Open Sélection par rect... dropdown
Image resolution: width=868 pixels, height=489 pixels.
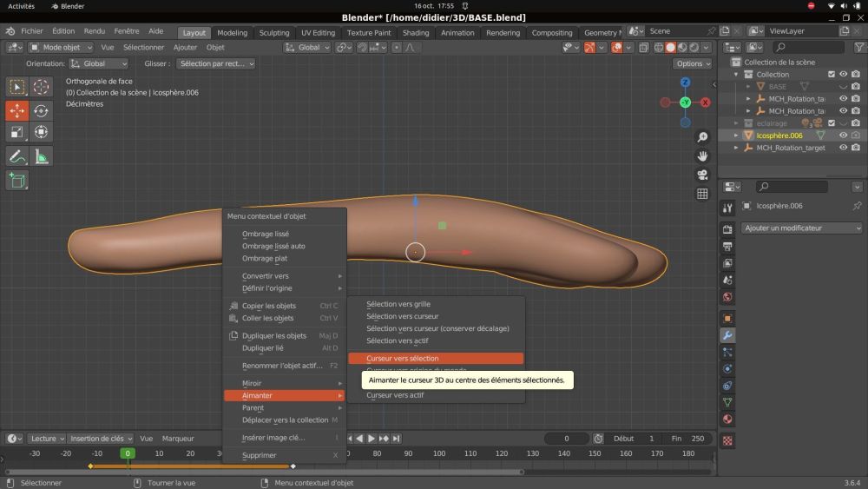click(216, 63)
